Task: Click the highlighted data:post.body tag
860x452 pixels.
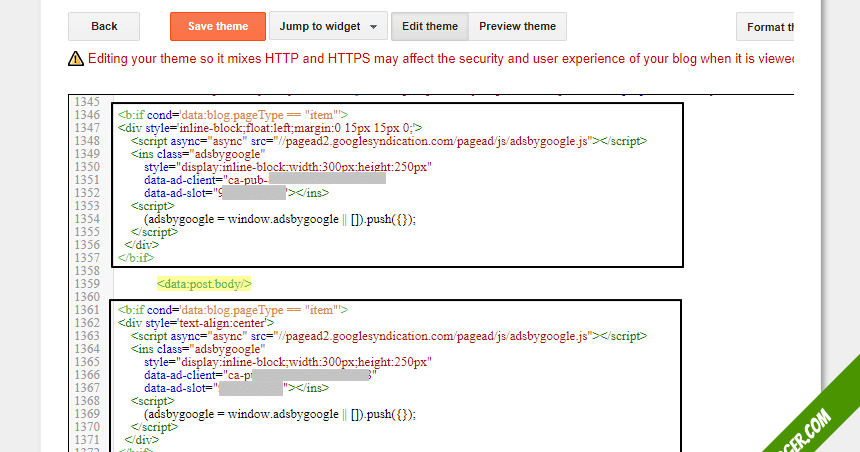Action: pos(204,284)
